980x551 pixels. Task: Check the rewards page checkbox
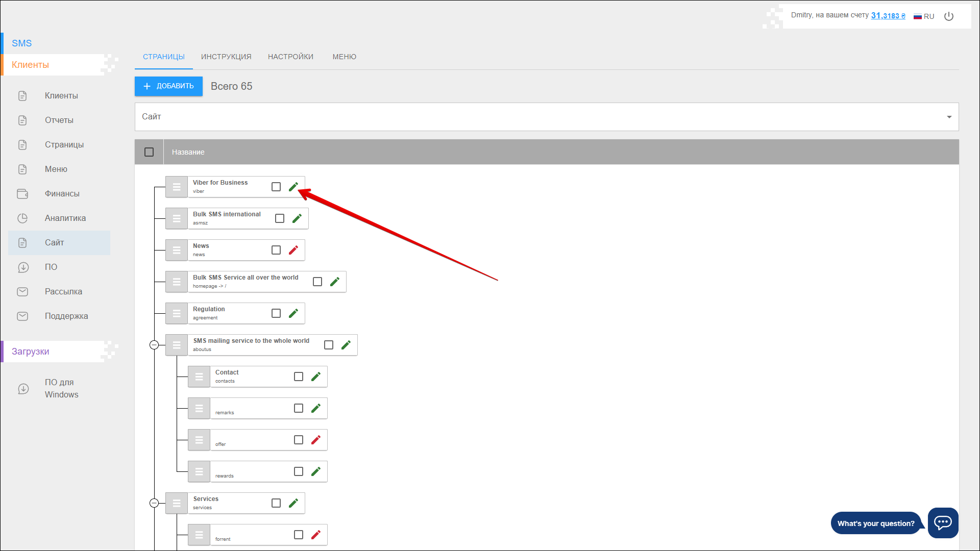tap(299, 472)
